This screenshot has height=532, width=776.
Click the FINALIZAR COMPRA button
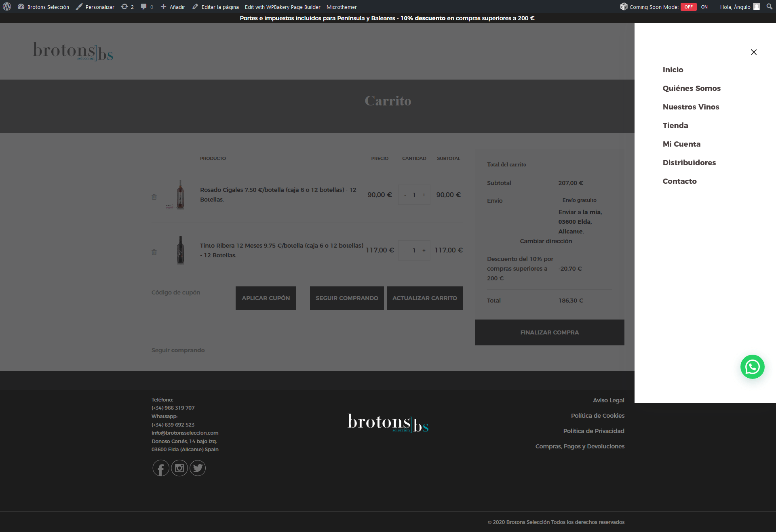pos(550,332)
